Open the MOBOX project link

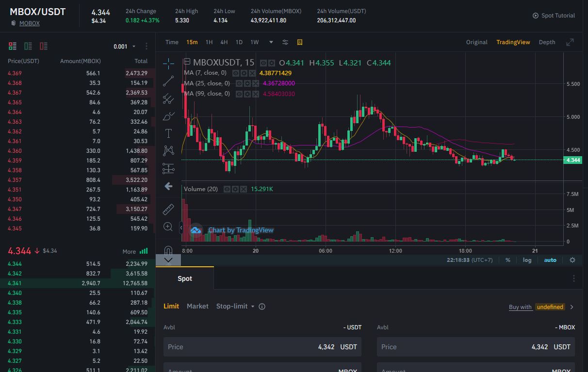tap(30, 23)
